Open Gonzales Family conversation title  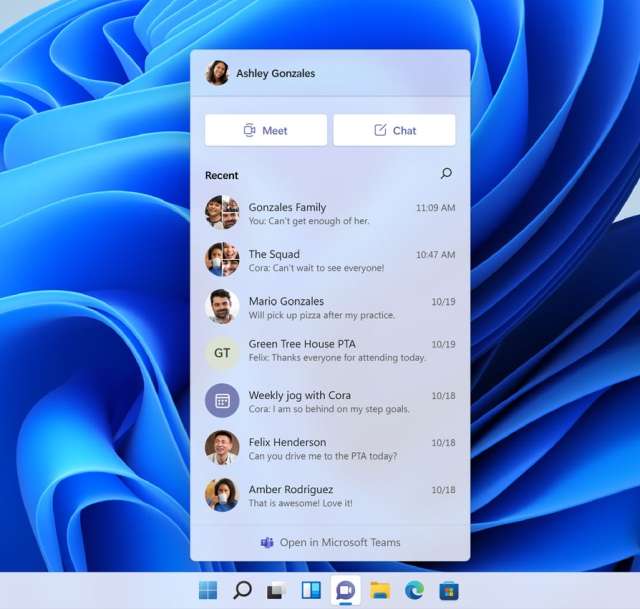click(287, 207)
